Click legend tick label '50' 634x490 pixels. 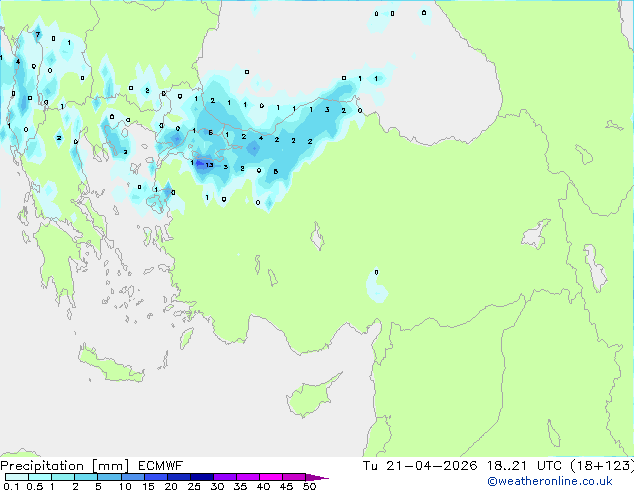tap(309, 486)
